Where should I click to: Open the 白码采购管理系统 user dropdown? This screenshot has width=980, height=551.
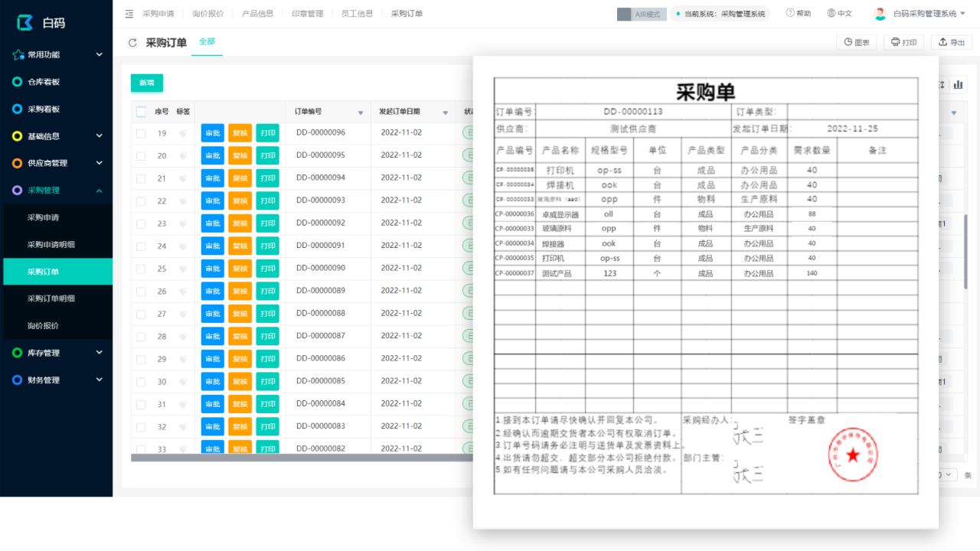928,14
